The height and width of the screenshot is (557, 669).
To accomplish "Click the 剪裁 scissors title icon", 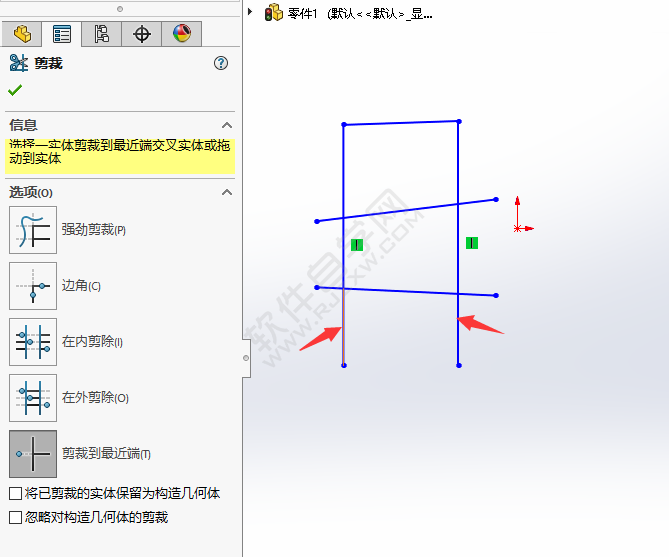I will pos(19,63).
